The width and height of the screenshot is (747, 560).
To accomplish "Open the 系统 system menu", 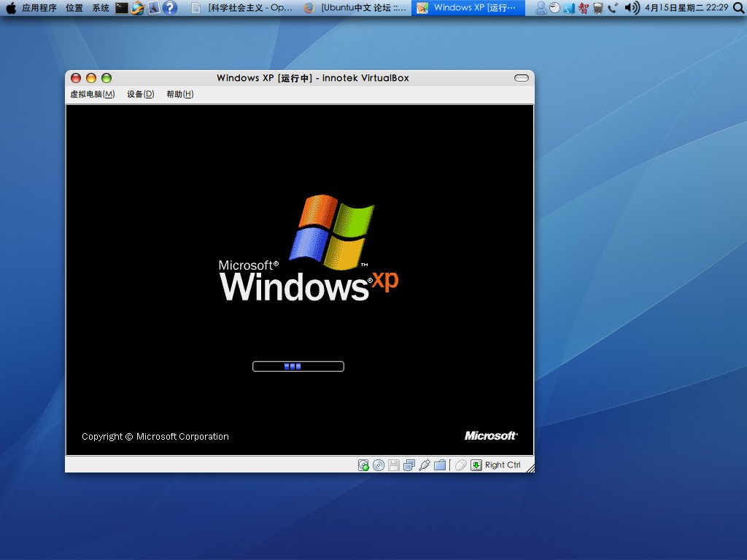I will 101,8.
